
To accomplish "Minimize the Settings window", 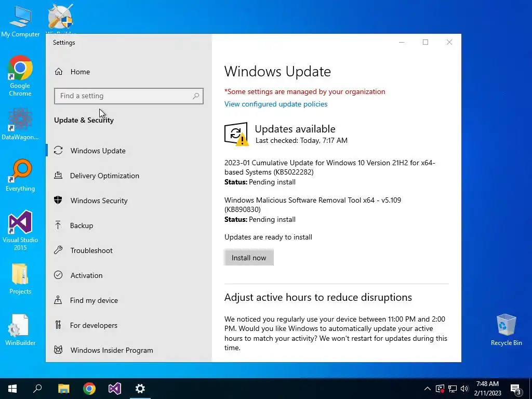I will click(402, 42).
